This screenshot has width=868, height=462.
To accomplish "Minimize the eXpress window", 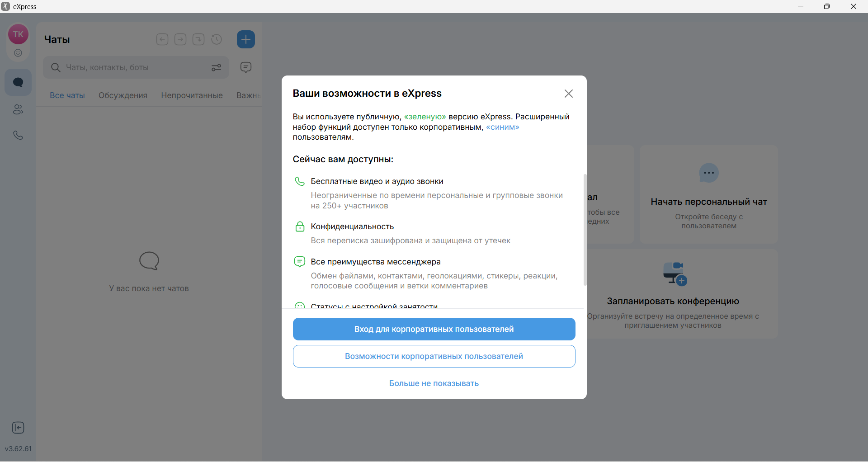I will click(x=801, y=6).
